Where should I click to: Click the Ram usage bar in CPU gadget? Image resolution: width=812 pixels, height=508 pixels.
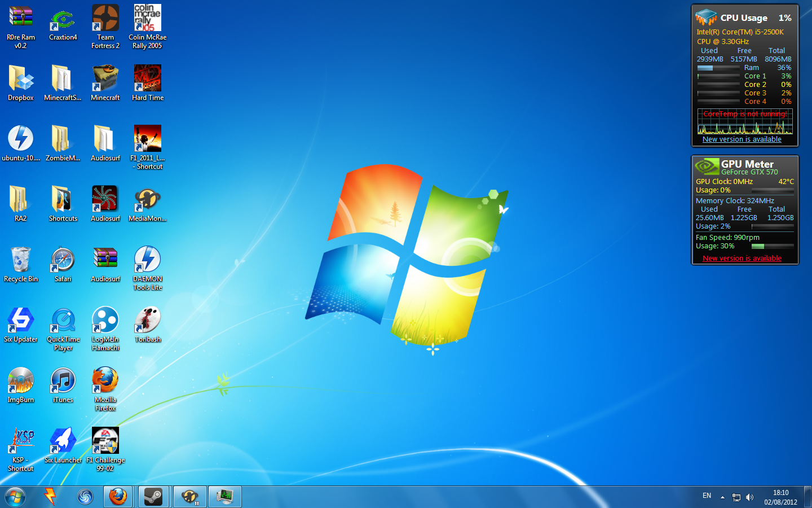point(718,68)
